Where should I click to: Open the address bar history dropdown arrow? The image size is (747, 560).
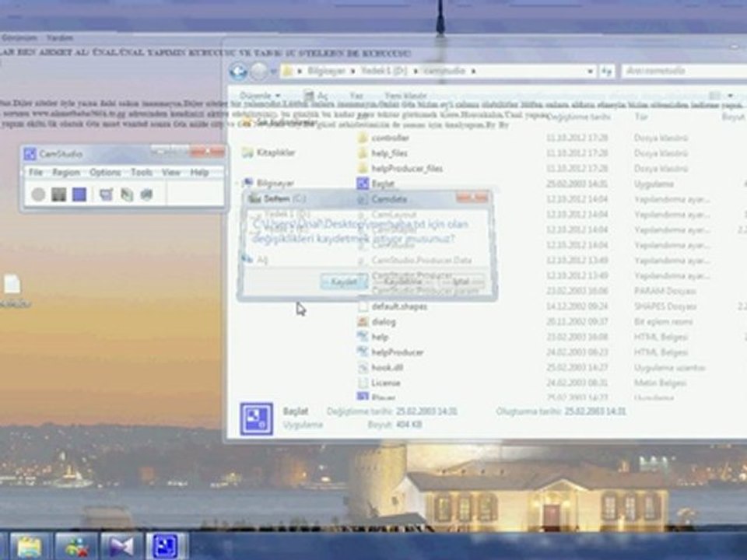coord(591,72)
